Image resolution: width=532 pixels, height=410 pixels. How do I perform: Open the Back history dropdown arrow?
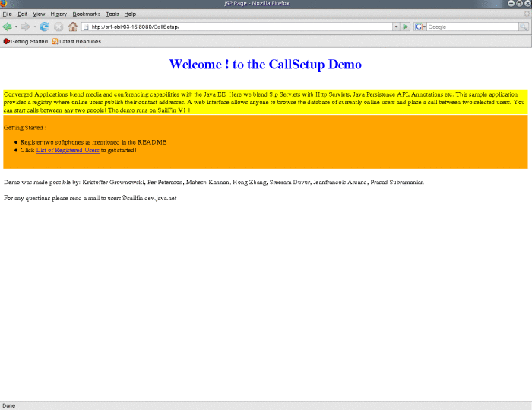(16, 27)
